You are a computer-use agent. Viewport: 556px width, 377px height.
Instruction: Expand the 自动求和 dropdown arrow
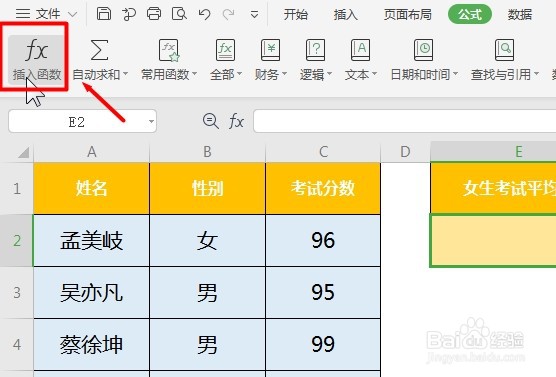(126, 74)
